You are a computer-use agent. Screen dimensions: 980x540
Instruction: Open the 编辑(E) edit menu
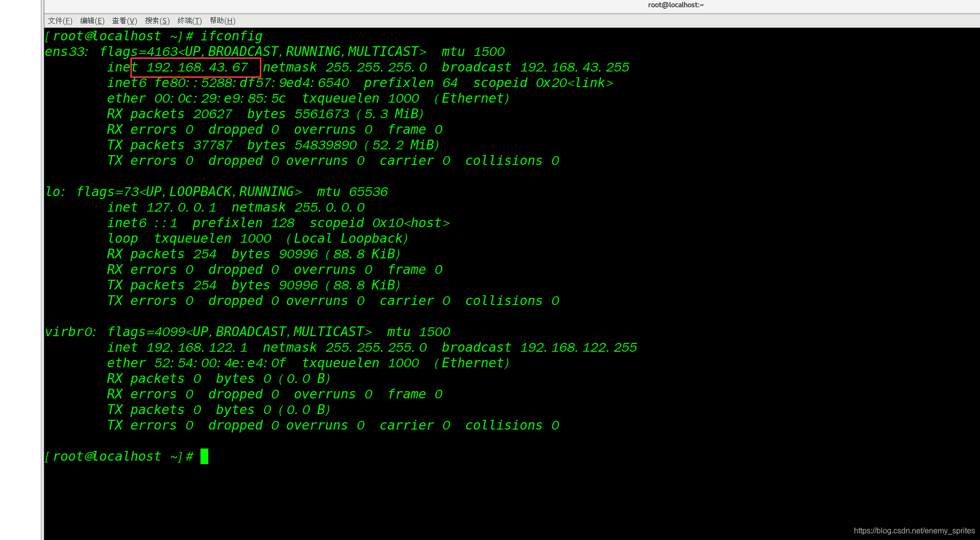(92, 20)
